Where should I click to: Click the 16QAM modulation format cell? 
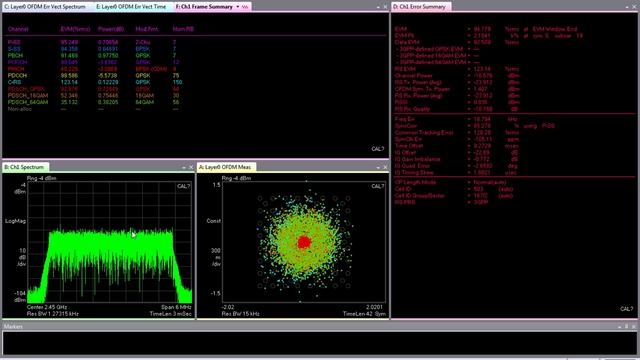pos(144,96)
